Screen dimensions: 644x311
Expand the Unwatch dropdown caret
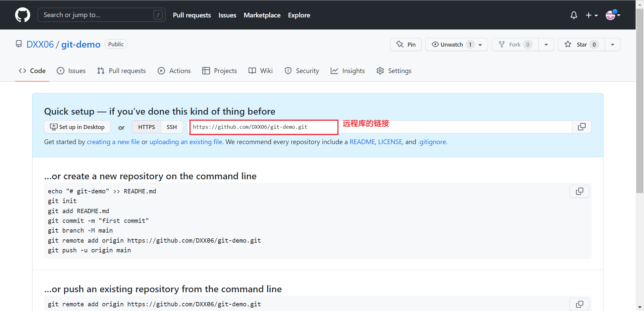pyautogui.click(x=480, y=45)
